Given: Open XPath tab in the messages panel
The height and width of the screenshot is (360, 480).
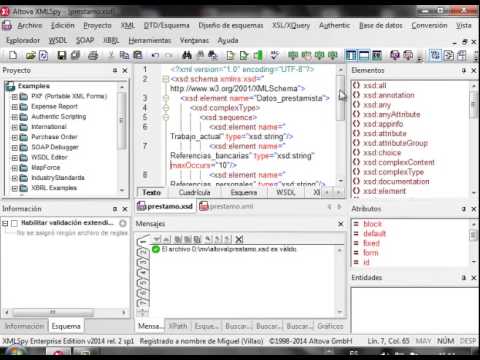Looking at the screenshot, I should 178,326.
